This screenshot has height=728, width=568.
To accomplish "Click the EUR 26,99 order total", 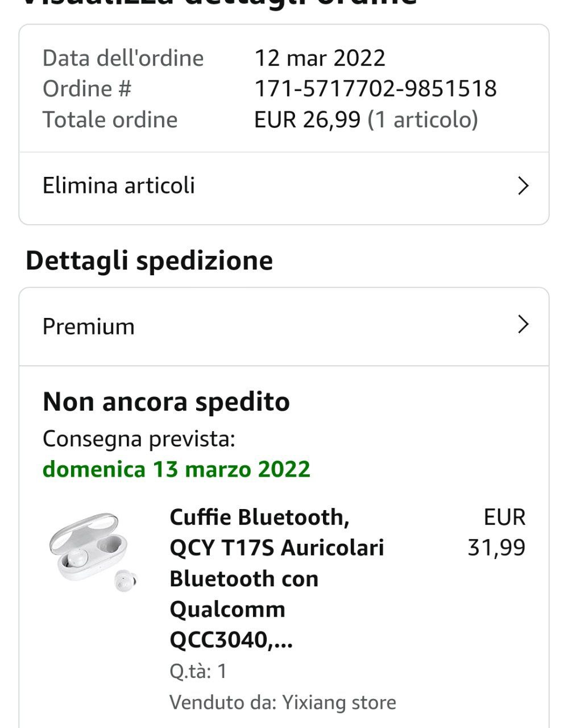I will coord(307,119).
